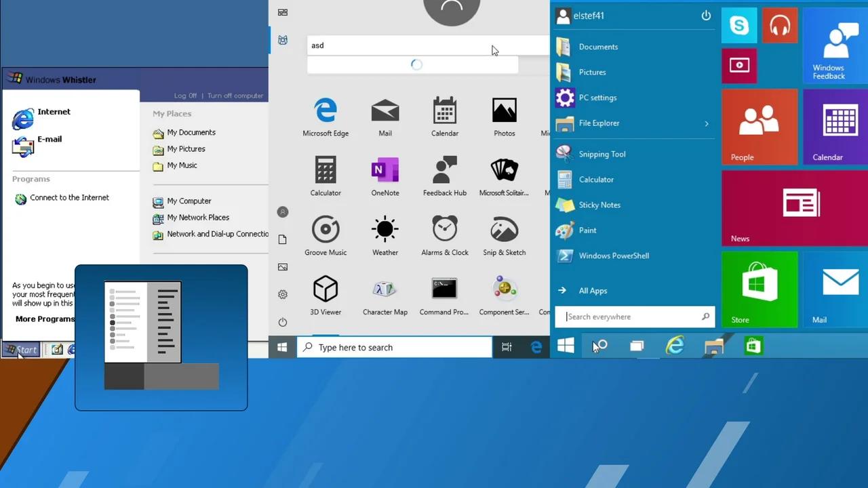The width and height of the screenshot is (868, 488).
Task: Open My Network Places menu entry
Action: pyautogui.click(x=198, y=217)
